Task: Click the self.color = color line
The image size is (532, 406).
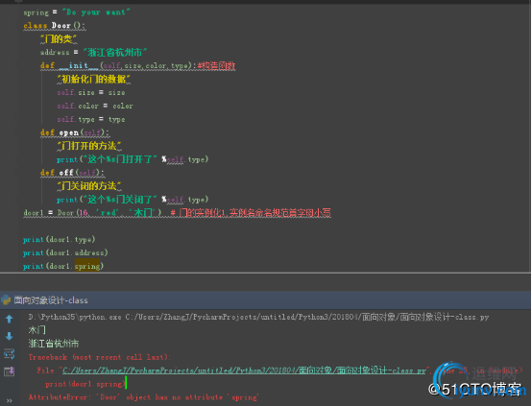Action: point(95,106)
